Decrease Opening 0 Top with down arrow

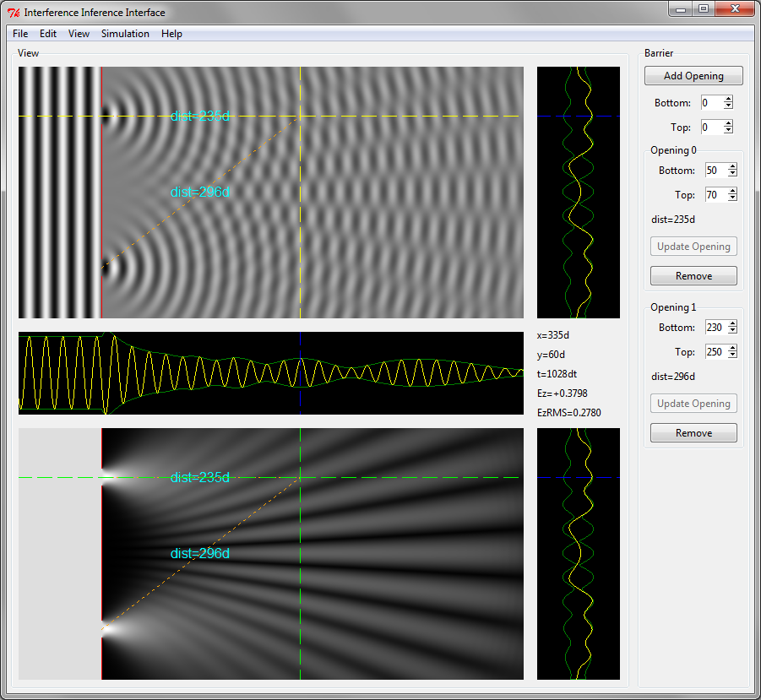733,198
